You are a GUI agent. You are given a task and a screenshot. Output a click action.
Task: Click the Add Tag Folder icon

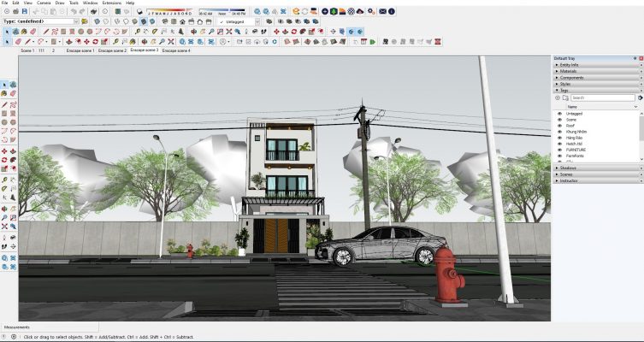tap(564, 97)
